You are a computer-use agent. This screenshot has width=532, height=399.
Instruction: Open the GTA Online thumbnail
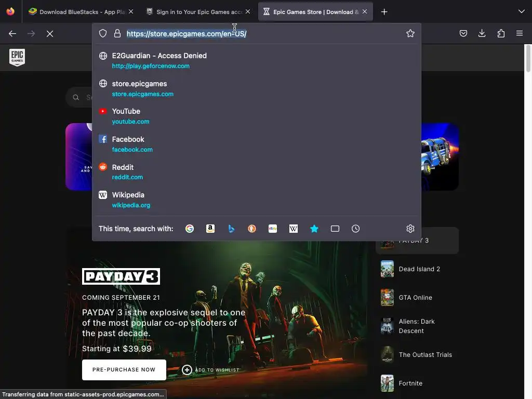(387, 298)
